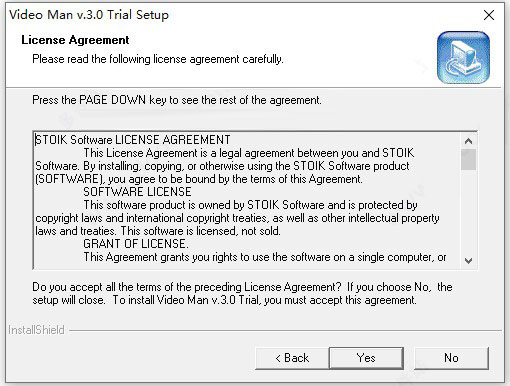Click the line 'This software is licensed, not sold'
This screenshot has width=510, height=386.
point(201,231)
